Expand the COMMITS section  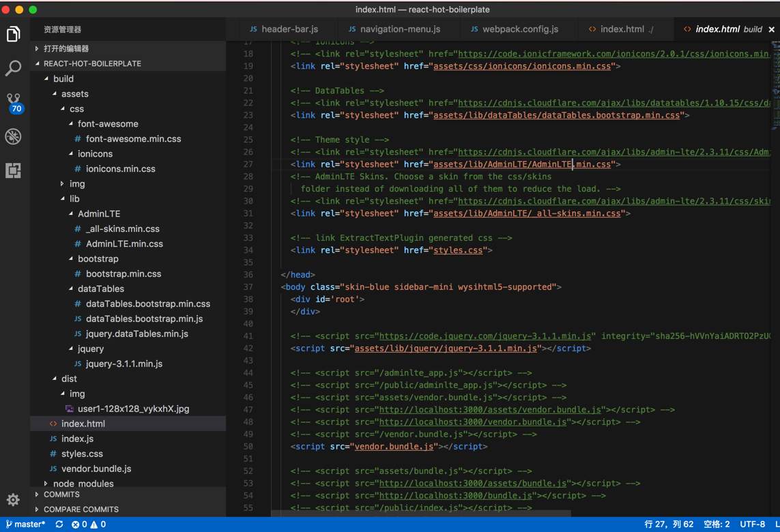tap(61, 494)
